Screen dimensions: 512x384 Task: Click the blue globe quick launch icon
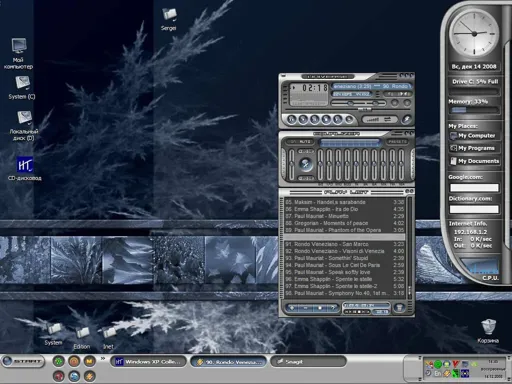[x=74, y=376]
